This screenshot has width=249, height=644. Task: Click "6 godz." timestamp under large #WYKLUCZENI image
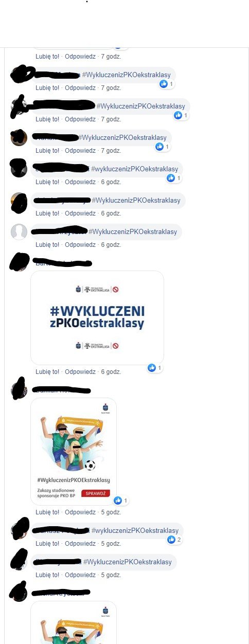point(111,371)
